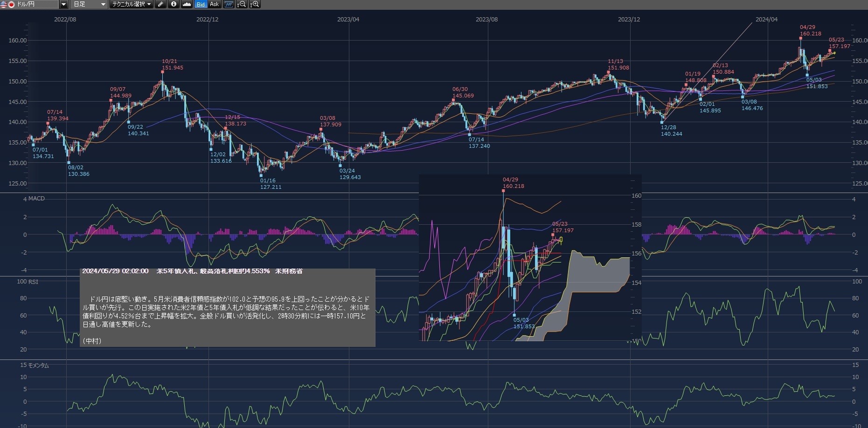Switch price display to Bid

[201, 4]
